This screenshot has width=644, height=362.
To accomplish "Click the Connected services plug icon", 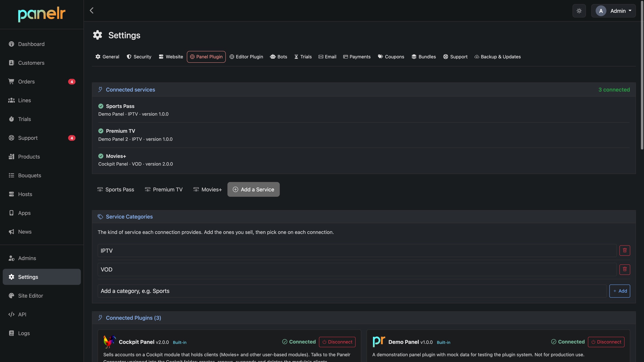I will point(100,90).
